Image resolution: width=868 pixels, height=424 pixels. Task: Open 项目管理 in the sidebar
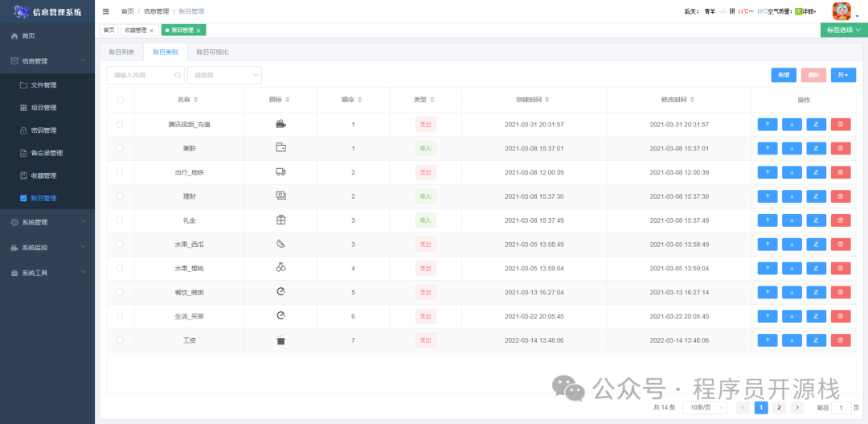[47, 108]
